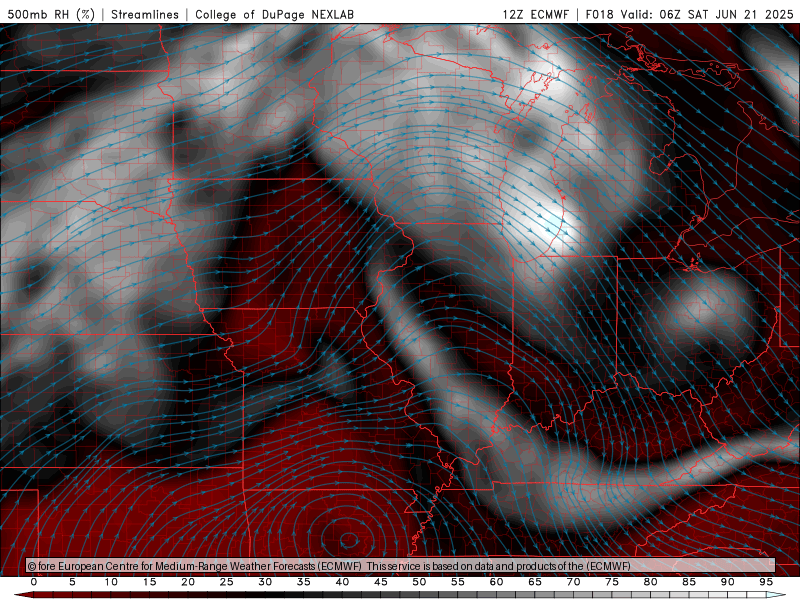This screenshot has height=600, width=800.
Task: Click the "Streamlines" label in header
Action: click(145, 14)
